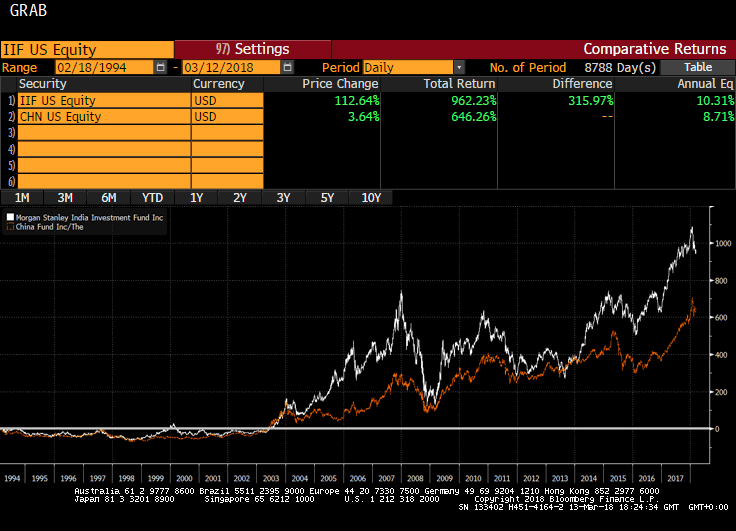Image resolution: width=736 pixels, height=531 pixels.
Task: Edit the start date 02/18/1994 field
Action: pyautogui.click(x=103, y=67)
